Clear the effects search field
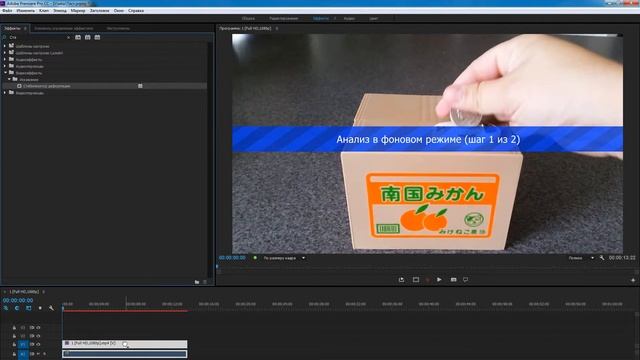Viewport: 640px width, 360px height. (x=68, y=38)
